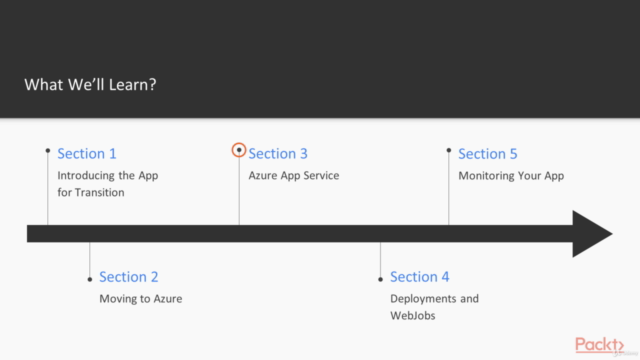Click the 'Azure App Service' text

click(294, 176)
